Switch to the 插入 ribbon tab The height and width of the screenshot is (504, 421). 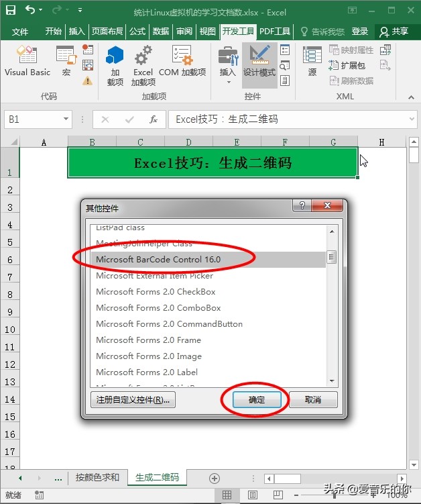76,31
